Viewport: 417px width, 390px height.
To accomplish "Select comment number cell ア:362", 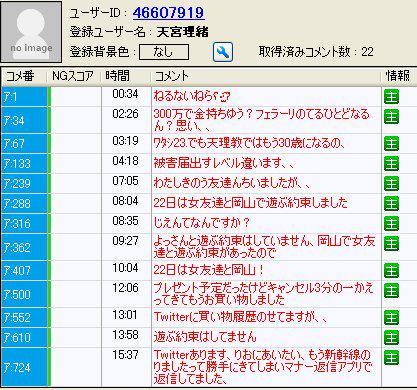I will click(x=24, y=247).
